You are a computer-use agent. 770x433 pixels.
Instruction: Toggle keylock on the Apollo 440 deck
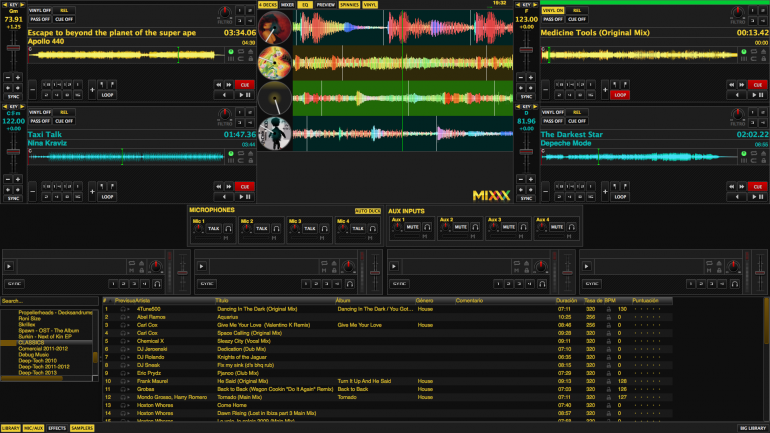coord(250,58)
